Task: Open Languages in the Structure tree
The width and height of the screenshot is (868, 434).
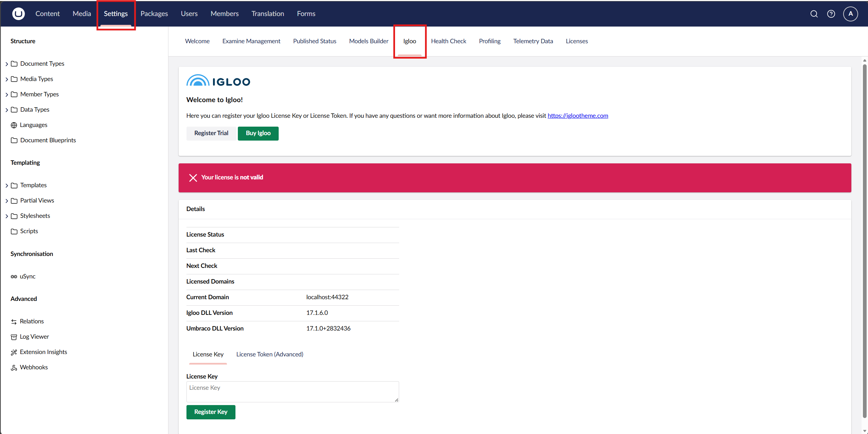Action: pyautogui.click(x=33, y=125)
